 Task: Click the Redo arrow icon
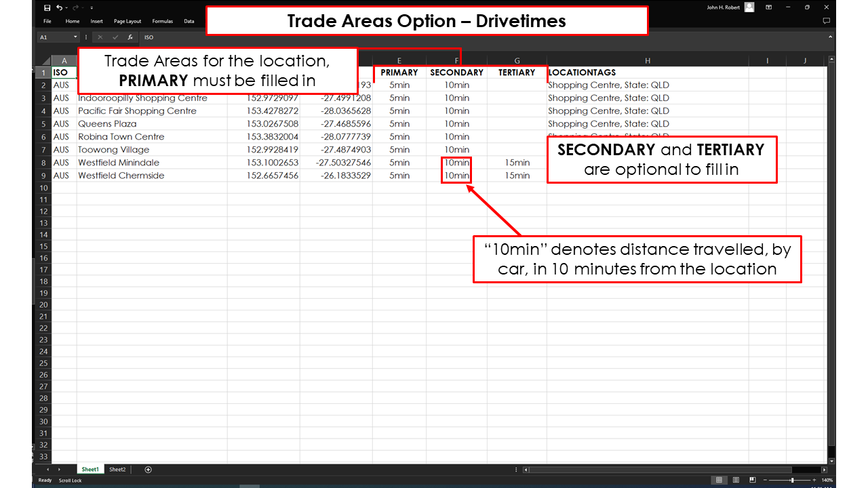click(76, 7)
